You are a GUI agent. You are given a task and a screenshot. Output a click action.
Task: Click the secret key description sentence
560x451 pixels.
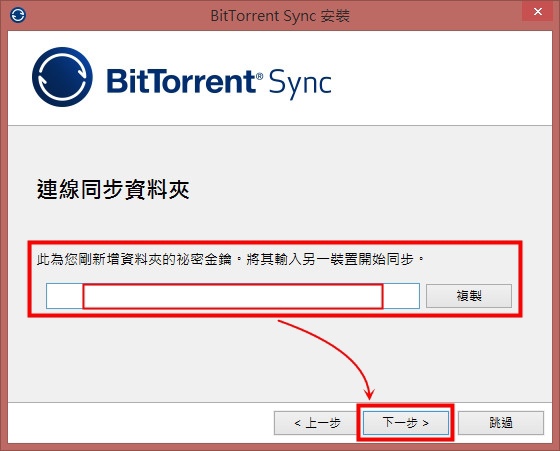coord(230,259)
